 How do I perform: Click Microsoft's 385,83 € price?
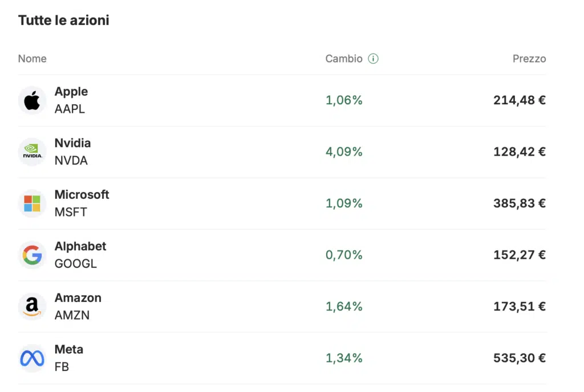(x=520, y=203)
